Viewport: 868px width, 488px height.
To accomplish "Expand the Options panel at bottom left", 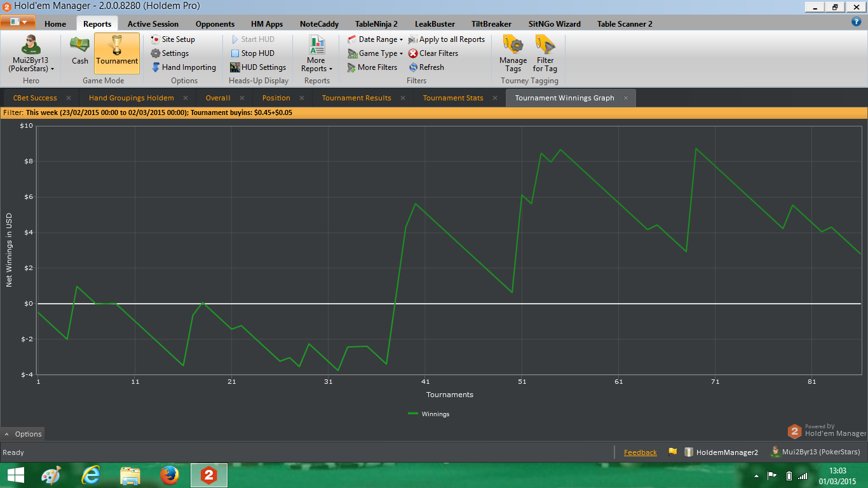I will [x=22, y=434].
